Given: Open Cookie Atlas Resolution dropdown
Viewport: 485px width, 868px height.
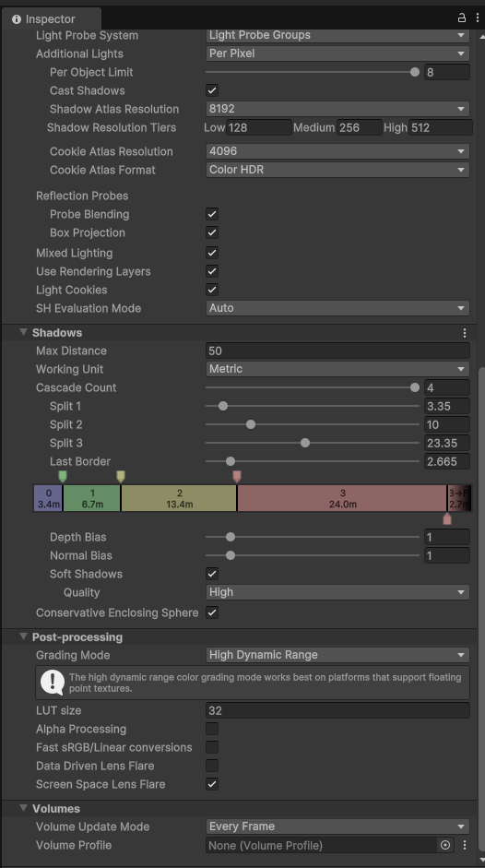Looking at the screenshot, I should [337, 151].
